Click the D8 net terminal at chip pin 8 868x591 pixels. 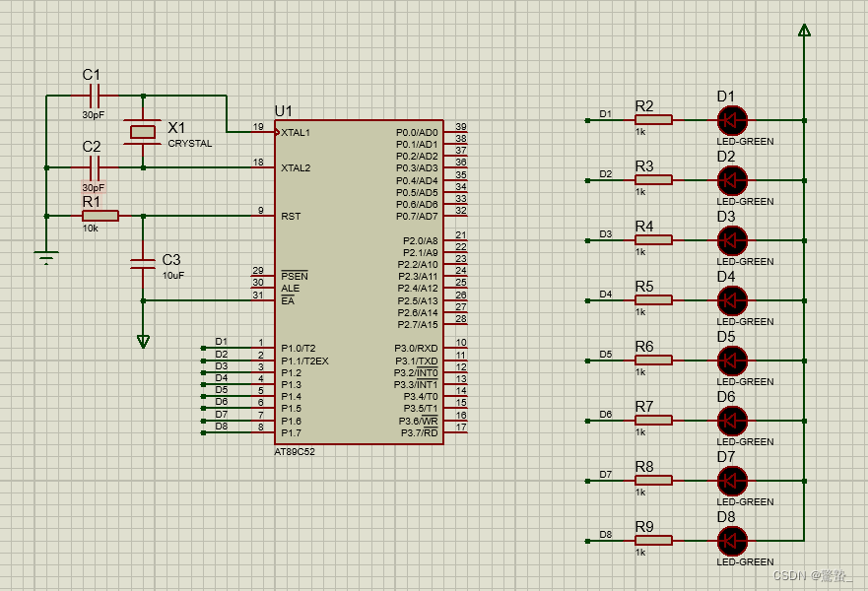pyautogui.click(x=204, y=432)
